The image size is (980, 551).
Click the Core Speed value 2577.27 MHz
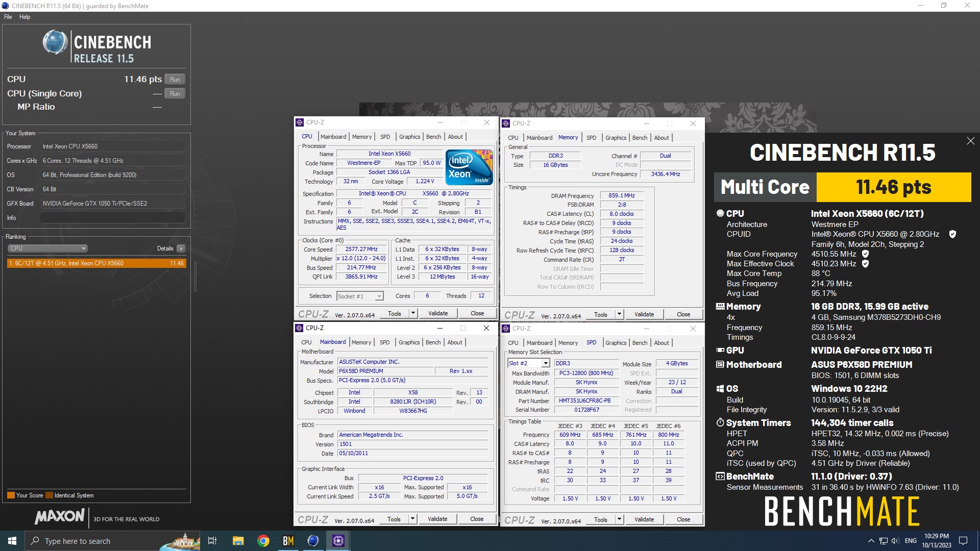[x=361, y=249]
